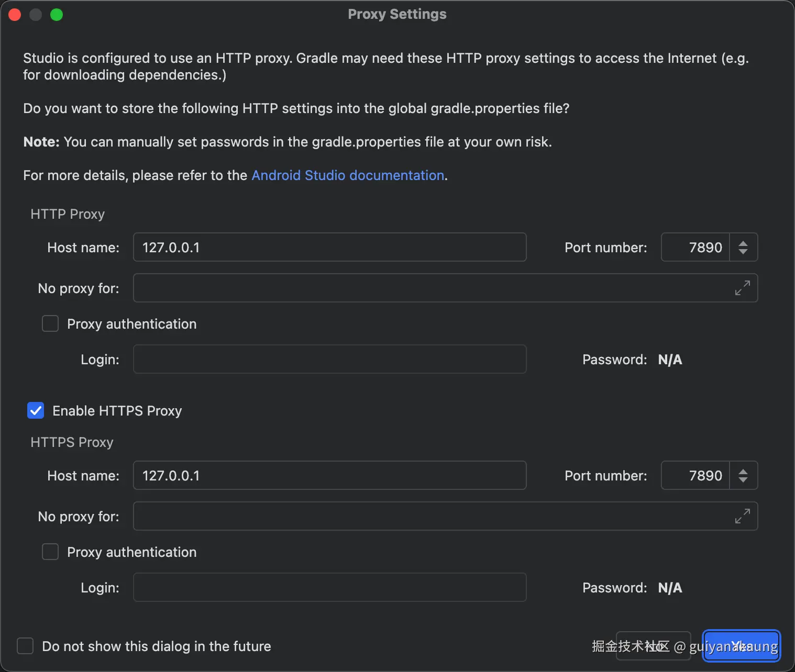The width and height of the screenshot is (795, 672).
Task: Click the No button beside Yes
Action: pos(653,646)
